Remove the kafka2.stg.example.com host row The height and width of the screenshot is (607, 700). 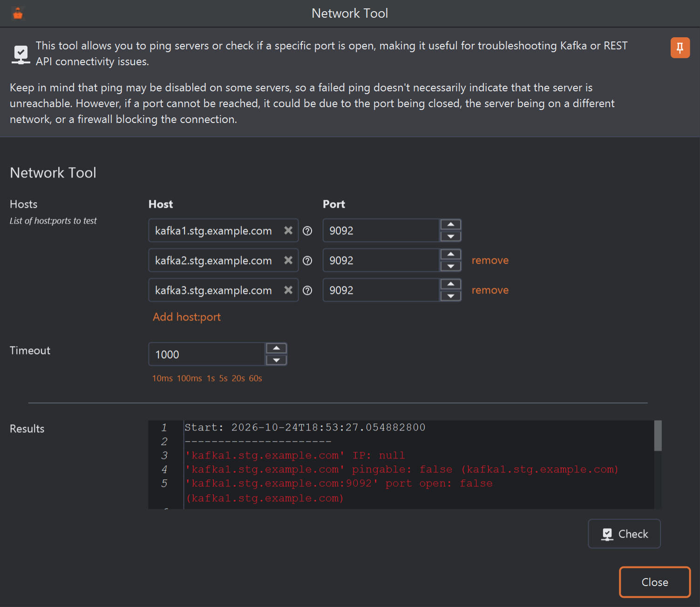(x=490, y=260)
